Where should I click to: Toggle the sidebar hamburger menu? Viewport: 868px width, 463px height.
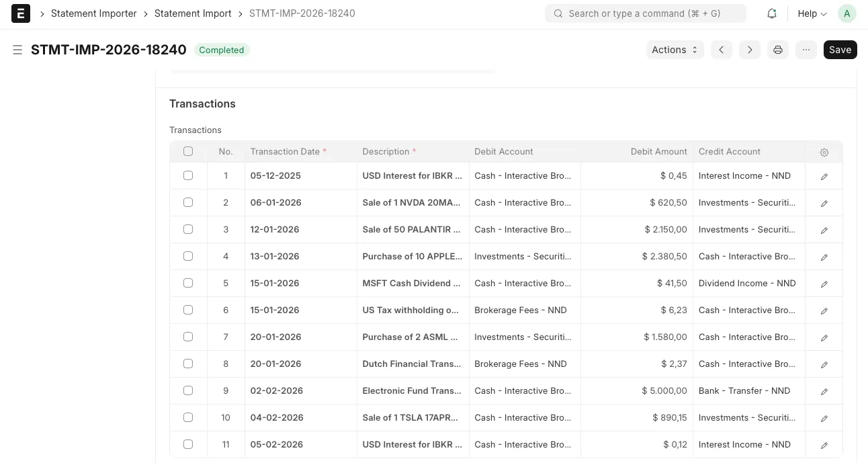(17, 50)
